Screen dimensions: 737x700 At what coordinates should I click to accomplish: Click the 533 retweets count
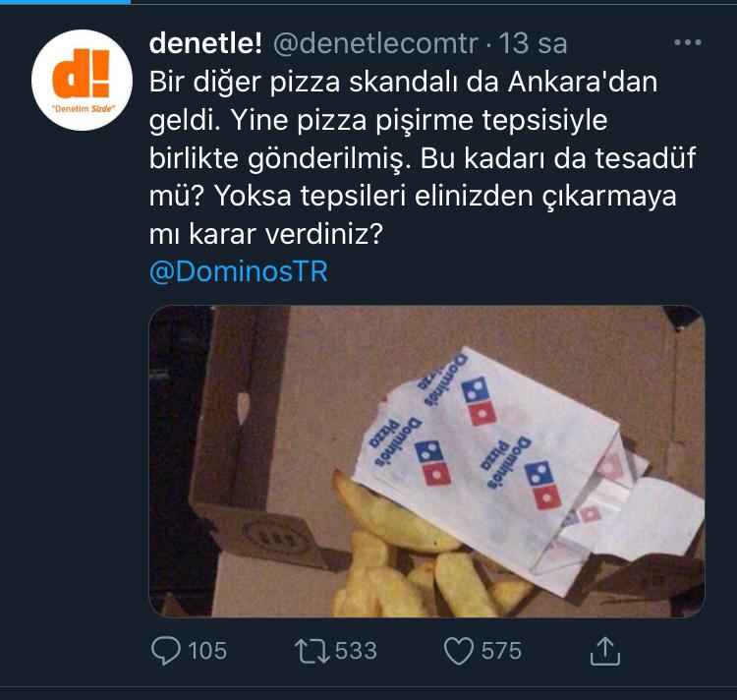click(356, 651)
